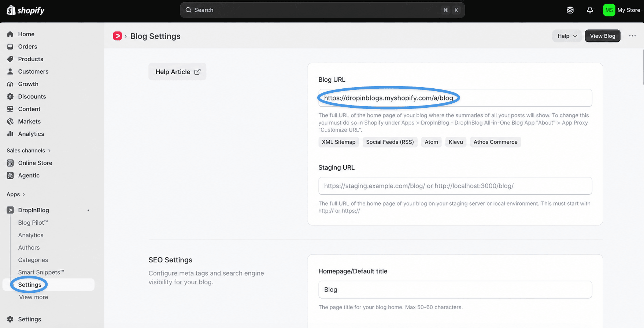Click View more under DropInBlog
This screenshot has width=644, height=328.
pos(33,297)
